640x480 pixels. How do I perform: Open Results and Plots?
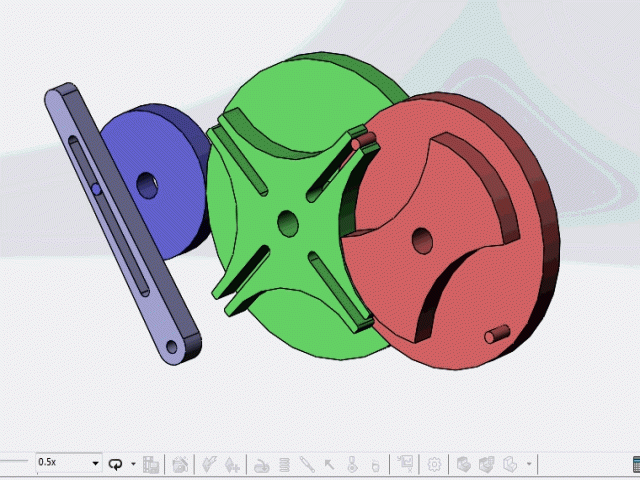pyautogui.click(x=406, y=462)
